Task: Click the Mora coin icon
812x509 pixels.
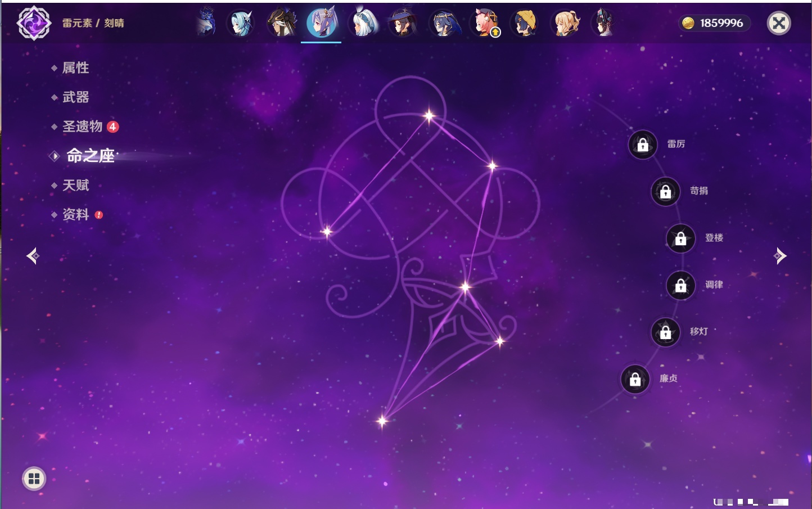Action: click(x=688, y=23)
